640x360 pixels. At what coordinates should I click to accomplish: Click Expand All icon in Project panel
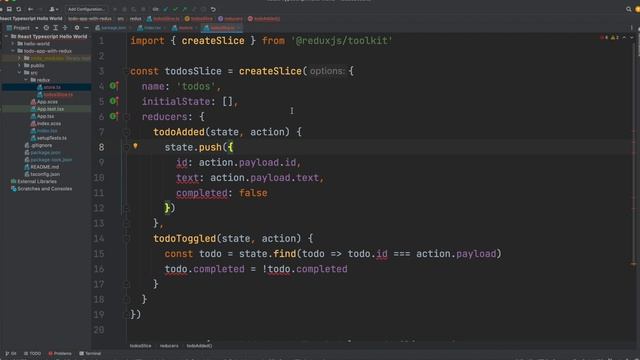tap(56, 28)
